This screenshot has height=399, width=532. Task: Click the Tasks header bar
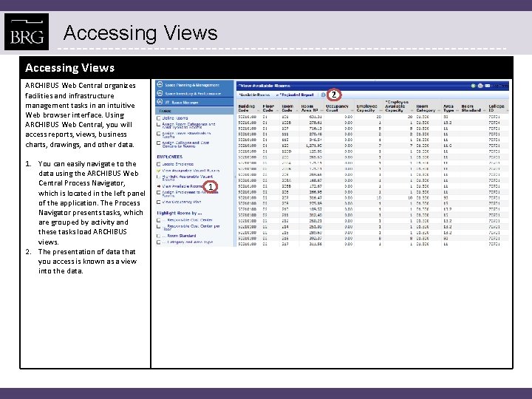[194, 111]
